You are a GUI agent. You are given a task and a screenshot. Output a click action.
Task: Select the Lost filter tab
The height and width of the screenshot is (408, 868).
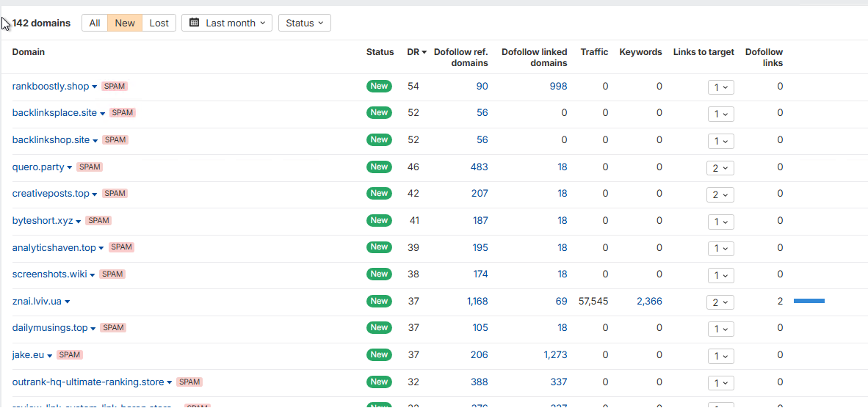pyautogui.click(x=159, y=23)
